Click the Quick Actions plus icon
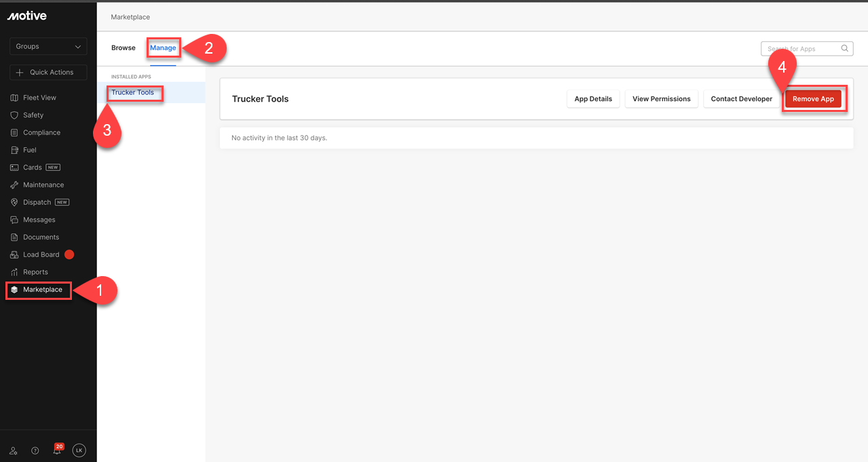Viewport: 868px width, 462px height. pos(19,73)
